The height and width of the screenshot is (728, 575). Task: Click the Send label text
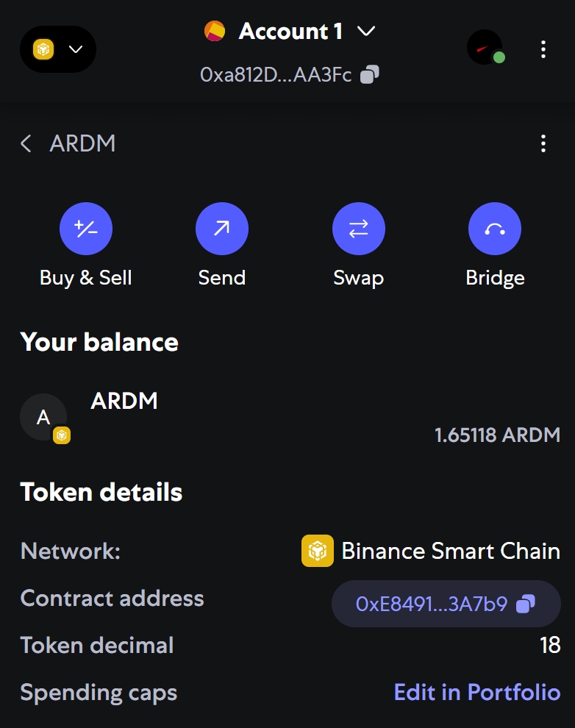221,278
